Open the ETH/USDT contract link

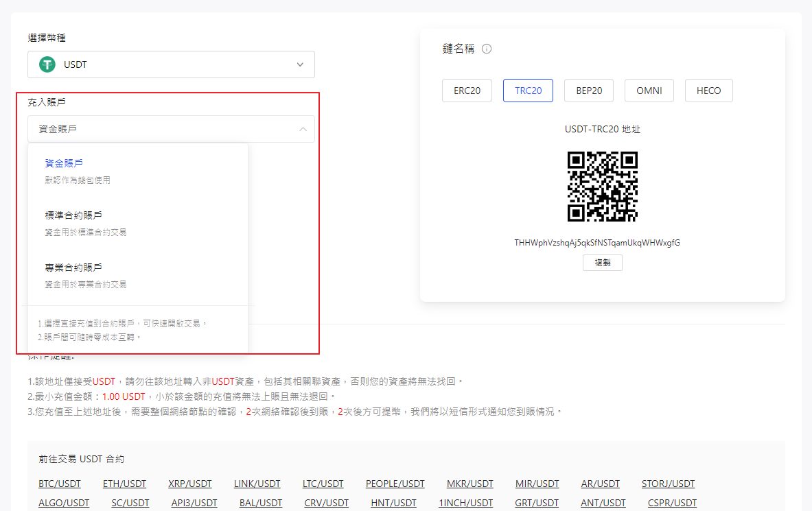click(x=124, y=484)
